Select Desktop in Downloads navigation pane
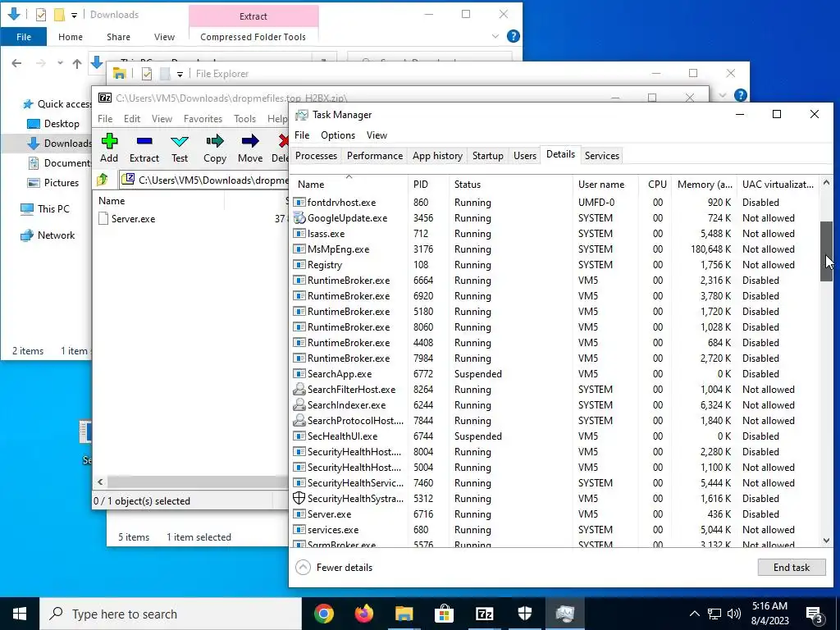The image size is (840, 630). [61, 123]
